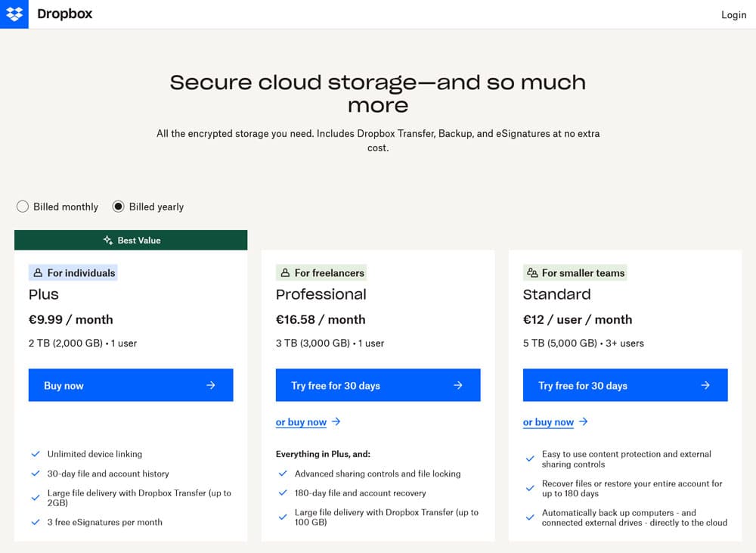The height and width of the screenshot is (553, 756).
Task: Open the Login page
Action: tap(733, 15)
